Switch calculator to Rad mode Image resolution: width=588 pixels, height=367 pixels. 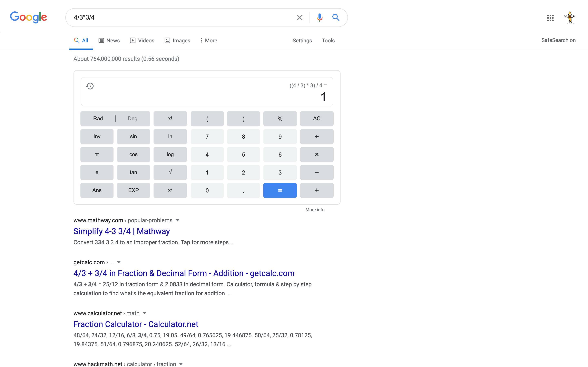coord(98,118)
